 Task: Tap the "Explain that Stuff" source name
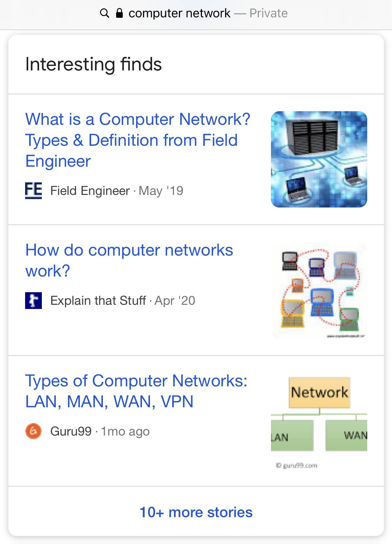[x=98, y=301]
